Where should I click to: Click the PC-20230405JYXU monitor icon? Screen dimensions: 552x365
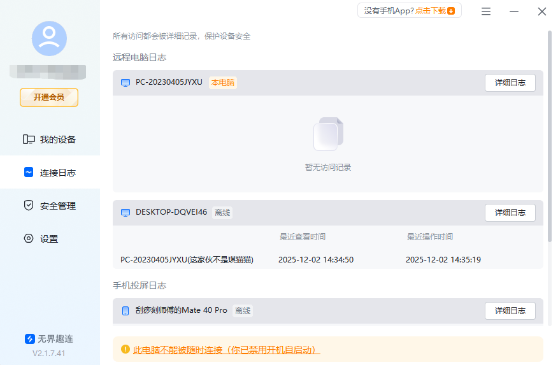pos(125,83)
